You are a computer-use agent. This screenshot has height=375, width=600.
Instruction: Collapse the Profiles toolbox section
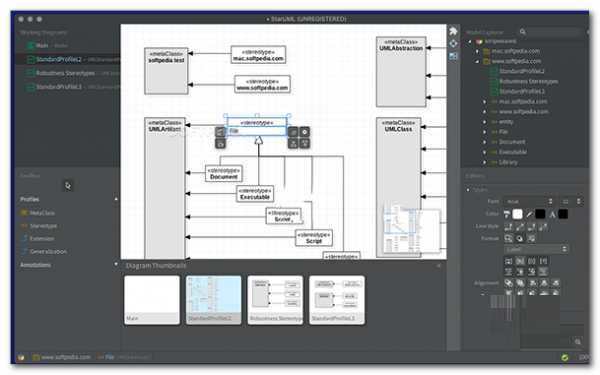[116, 199]
